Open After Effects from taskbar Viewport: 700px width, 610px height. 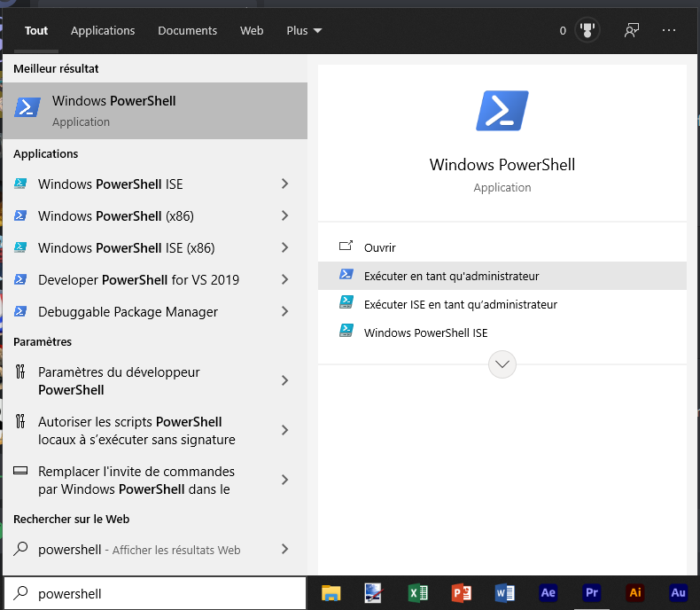pyautogui.click(x=548, y=593)
